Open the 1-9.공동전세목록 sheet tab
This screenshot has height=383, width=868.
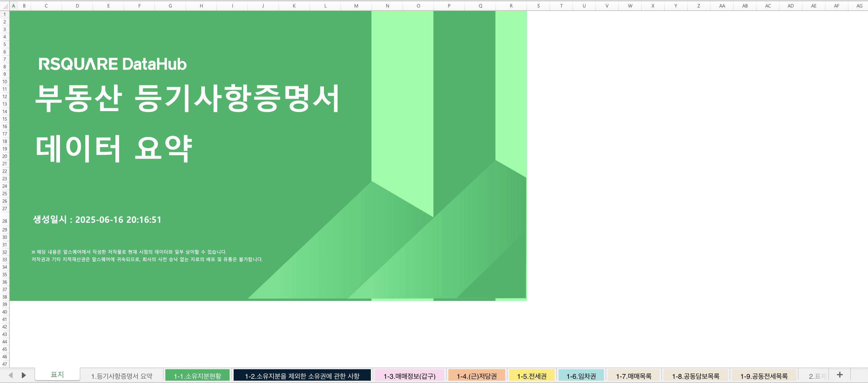(x=764, y=376)
